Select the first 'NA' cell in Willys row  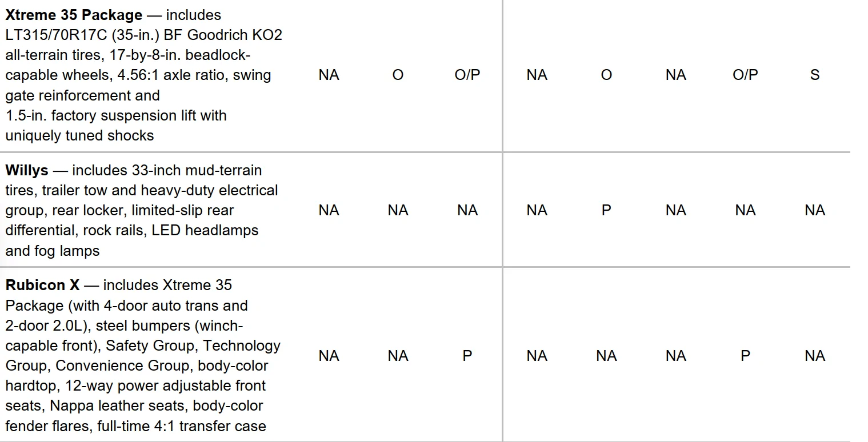(x=329, y=210)
